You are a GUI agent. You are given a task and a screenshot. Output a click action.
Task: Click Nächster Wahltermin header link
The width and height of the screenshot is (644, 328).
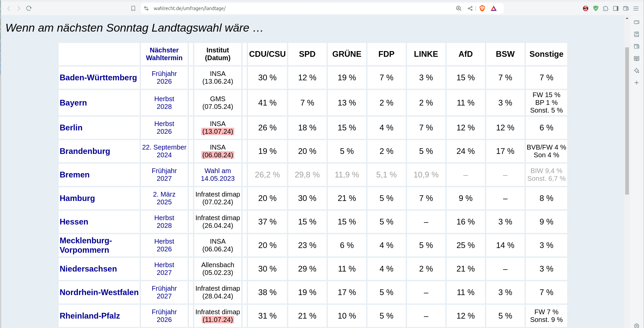(164, 54)
